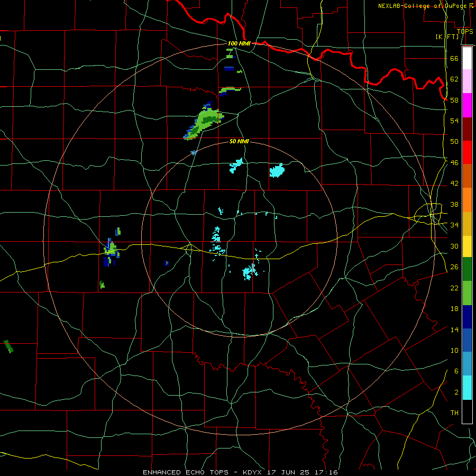The width and height of the screenshot is (476, 476).
Task: Click the ENHANCED ECHO TOPS caption text
Action: pos(185,472)
